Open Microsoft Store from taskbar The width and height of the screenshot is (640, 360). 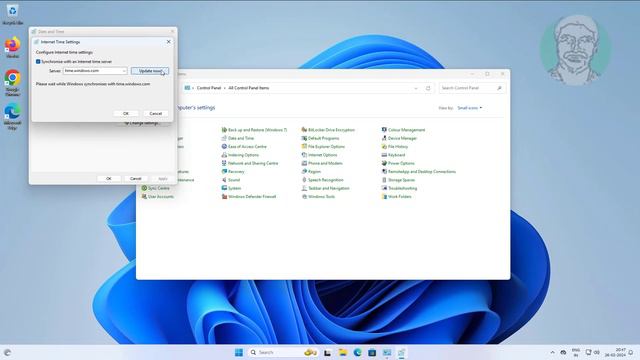[372, 352]
